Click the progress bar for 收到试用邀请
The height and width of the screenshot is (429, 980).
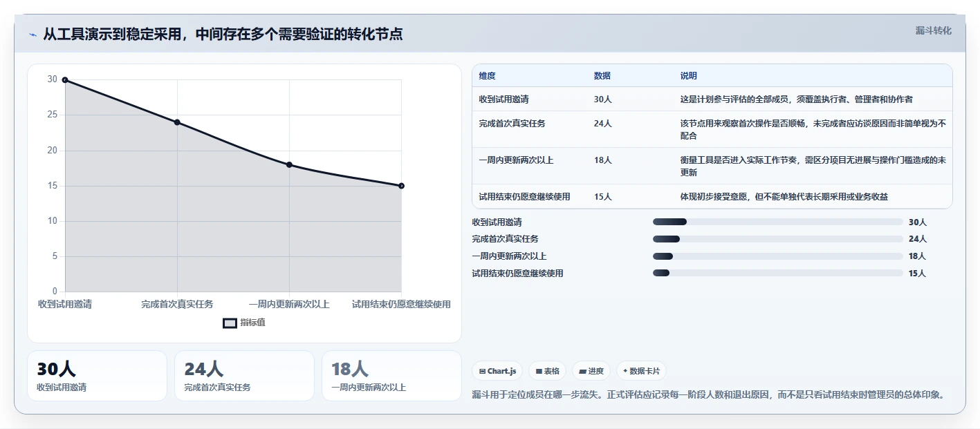778,222
